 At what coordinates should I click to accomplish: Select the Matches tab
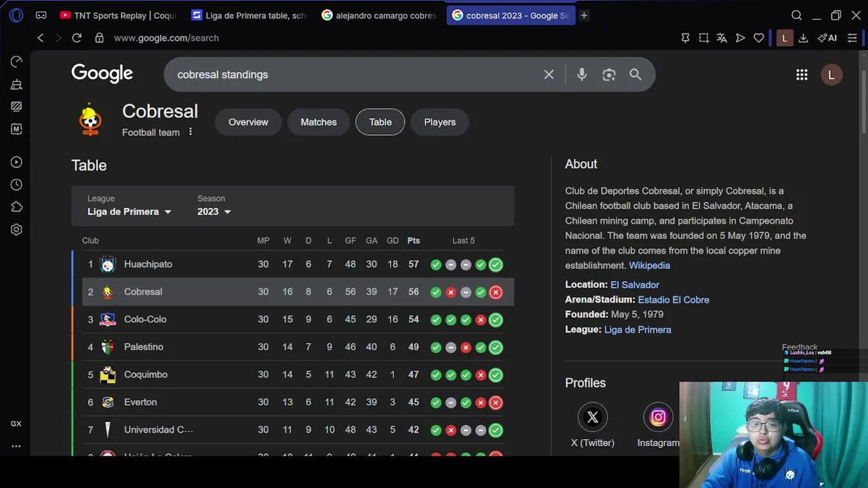coord(319,122)
